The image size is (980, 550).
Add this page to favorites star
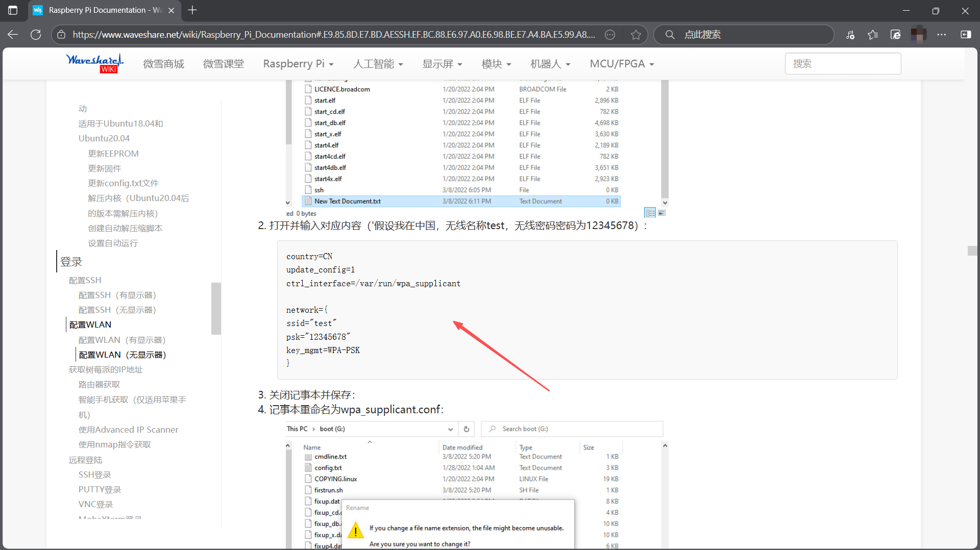[635, 35]
